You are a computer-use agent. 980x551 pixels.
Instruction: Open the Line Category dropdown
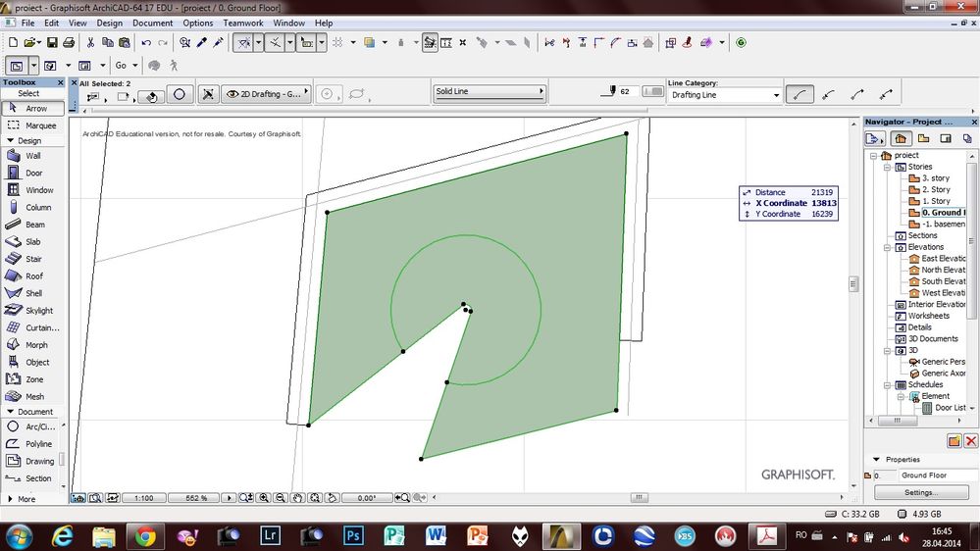click(724, 95)
